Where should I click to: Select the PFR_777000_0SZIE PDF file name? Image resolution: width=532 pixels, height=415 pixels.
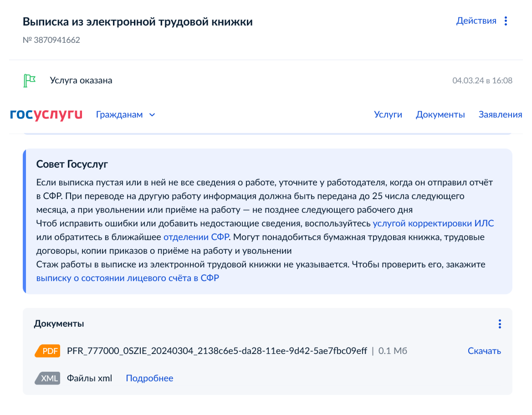[217, 351]
